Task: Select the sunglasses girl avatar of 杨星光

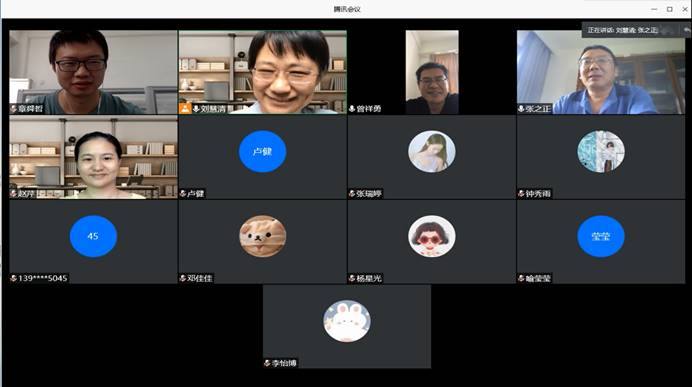Action: (x=432, y=236)
